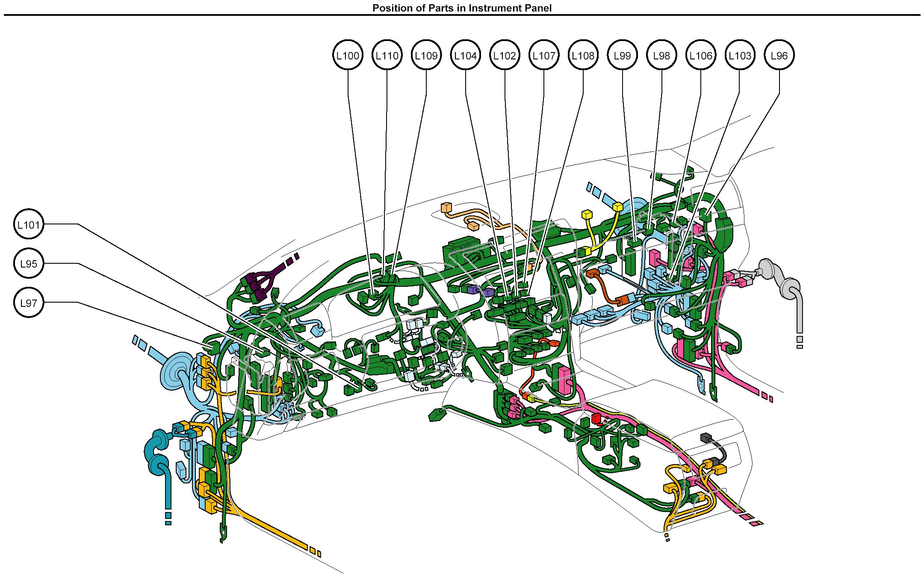The width and height of the screenshot is (924, 580).
Task: Select the L99 callout circle
Action: 622,55
